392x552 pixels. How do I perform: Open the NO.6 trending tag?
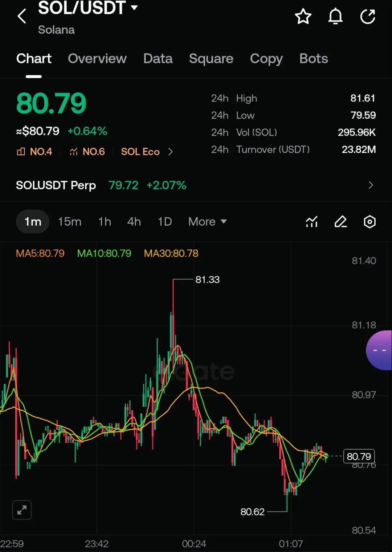point(87,152)
